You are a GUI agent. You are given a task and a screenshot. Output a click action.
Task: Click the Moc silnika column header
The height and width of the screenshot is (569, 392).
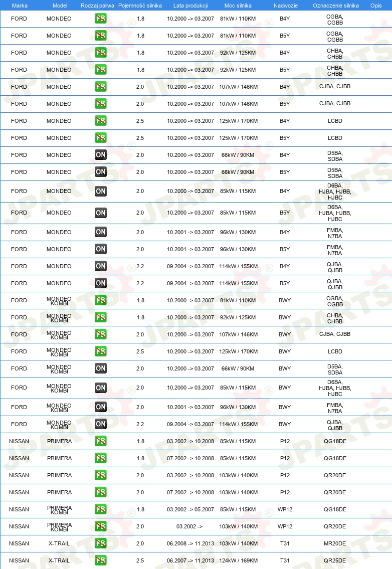[238, 6]
